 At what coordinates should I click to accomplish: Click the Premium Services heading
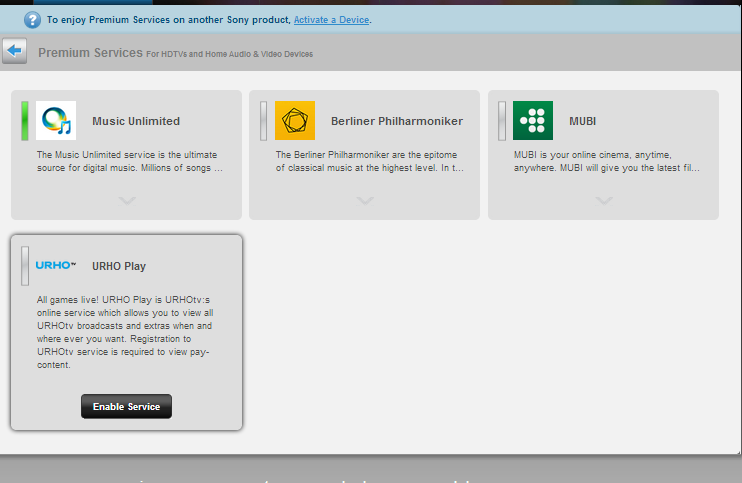tap(90, 53)
